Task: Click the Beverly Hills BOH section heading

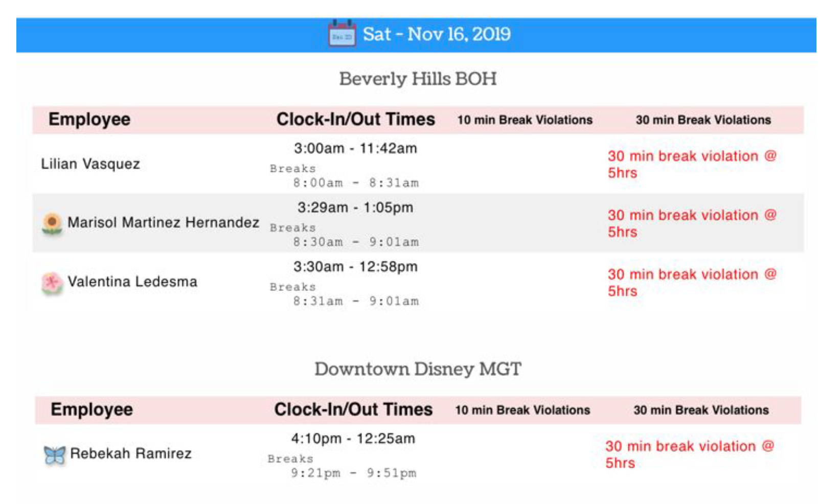Action: click(x=418, y=79)
